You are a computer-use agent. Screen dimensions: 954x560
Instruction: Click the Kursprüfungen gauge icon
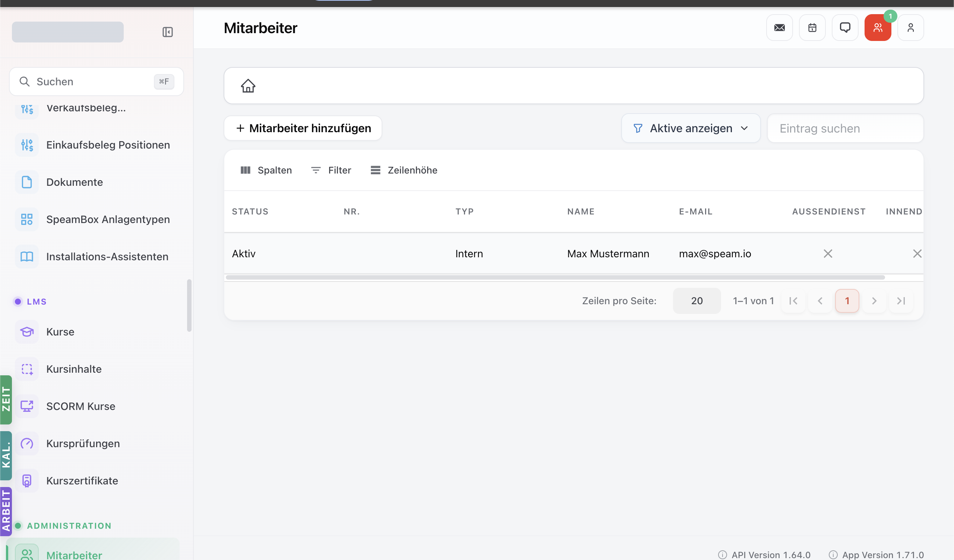coord(27,443)
